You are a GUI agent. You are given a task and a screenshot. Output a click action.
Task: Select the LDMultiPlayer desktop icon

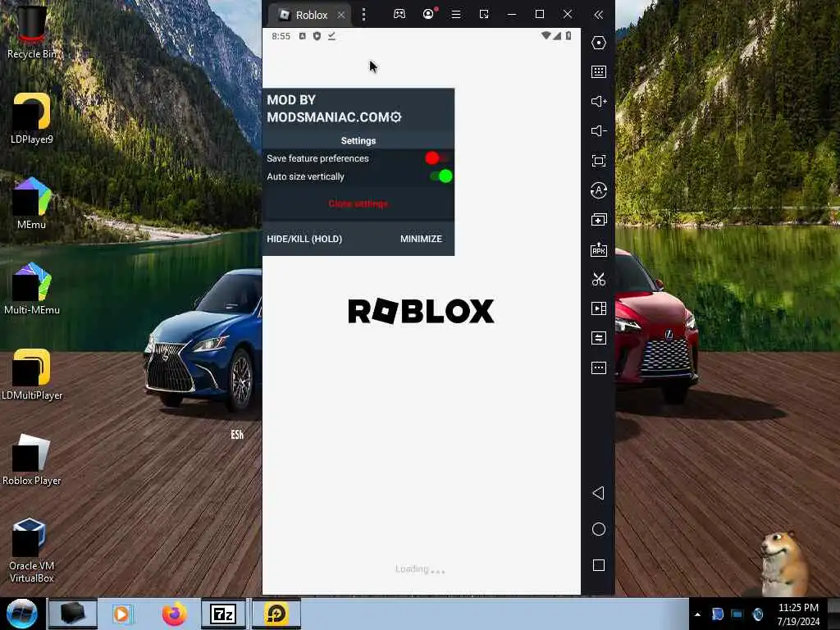(32, 374)
